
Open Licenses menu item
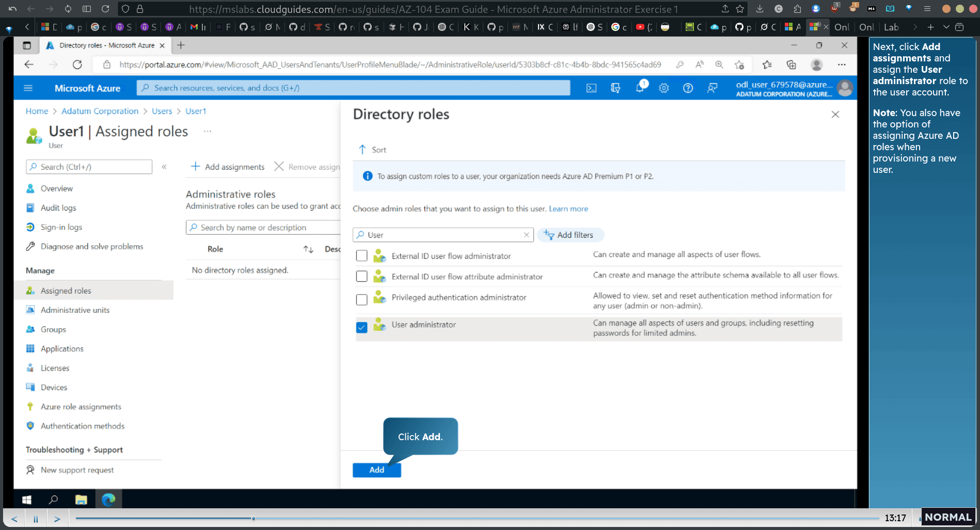(x=55, y=368)
